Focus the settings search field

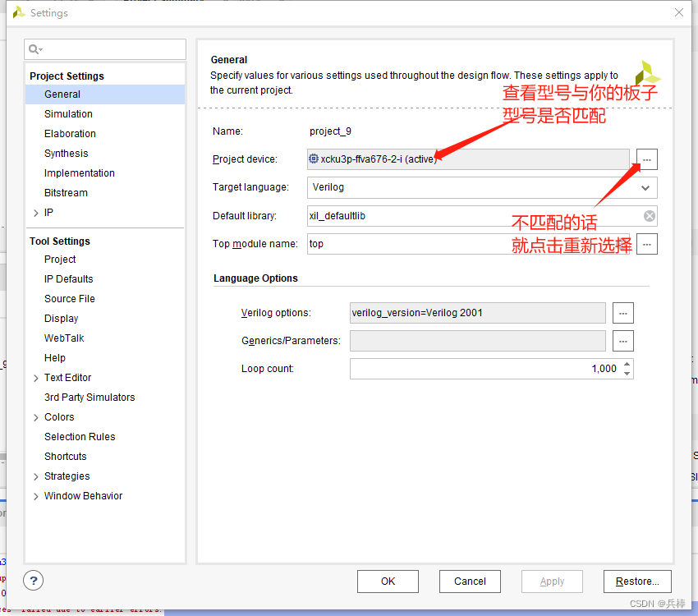click(105, 49)
